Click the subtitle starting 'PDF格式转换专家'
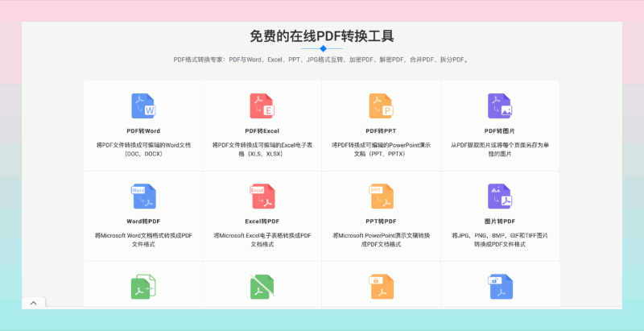644x331 pixels. [x=322, y=60]
